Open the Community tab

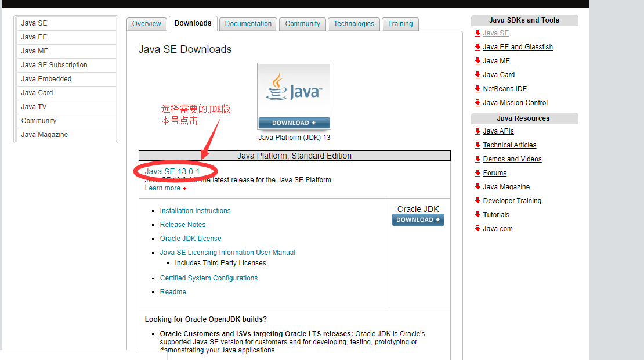pos(303,24)
